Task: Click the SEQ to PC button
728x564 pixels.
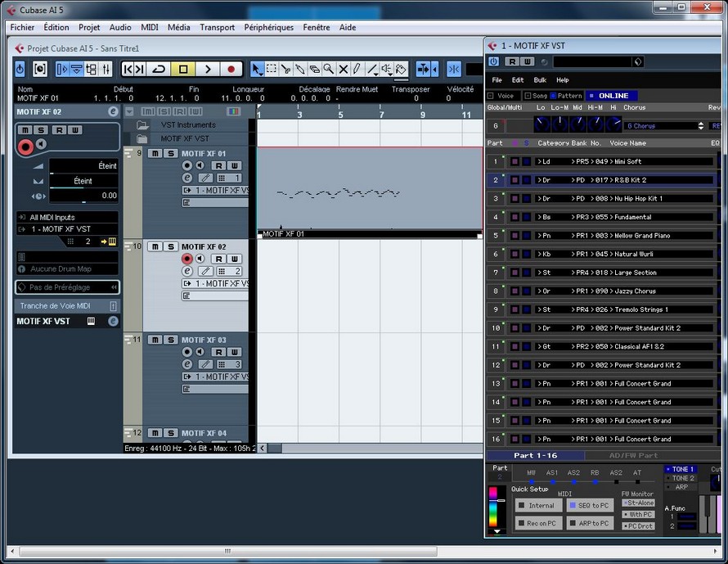Action: click(589, 506)
